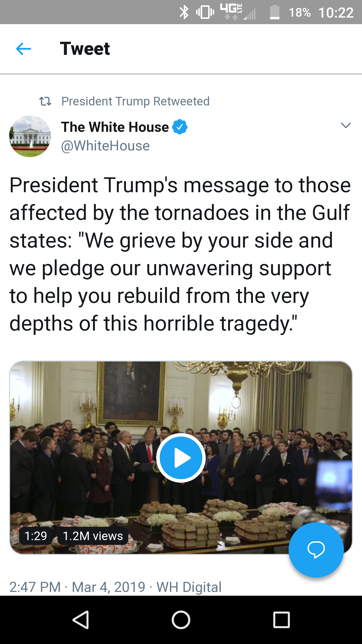Tap the battery icon in status bar

(x=275, y=13)
